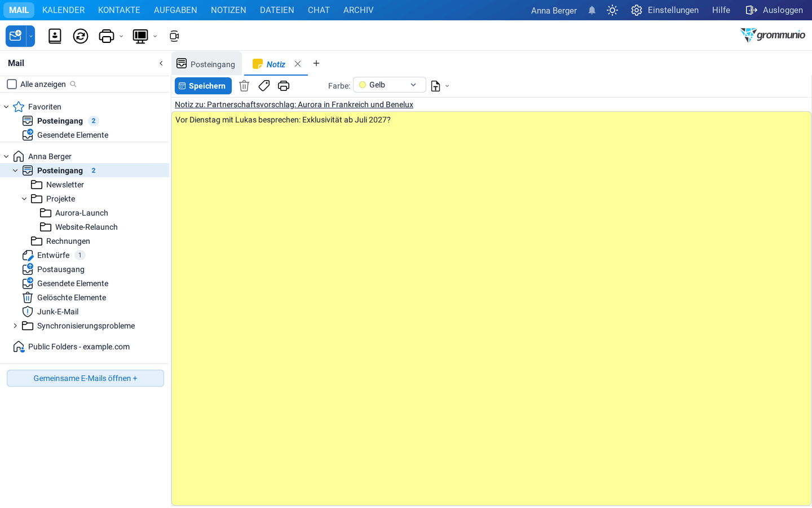Switch to the Posteingang tab
This screenshot has height=508, width=812.
[206, 64]
